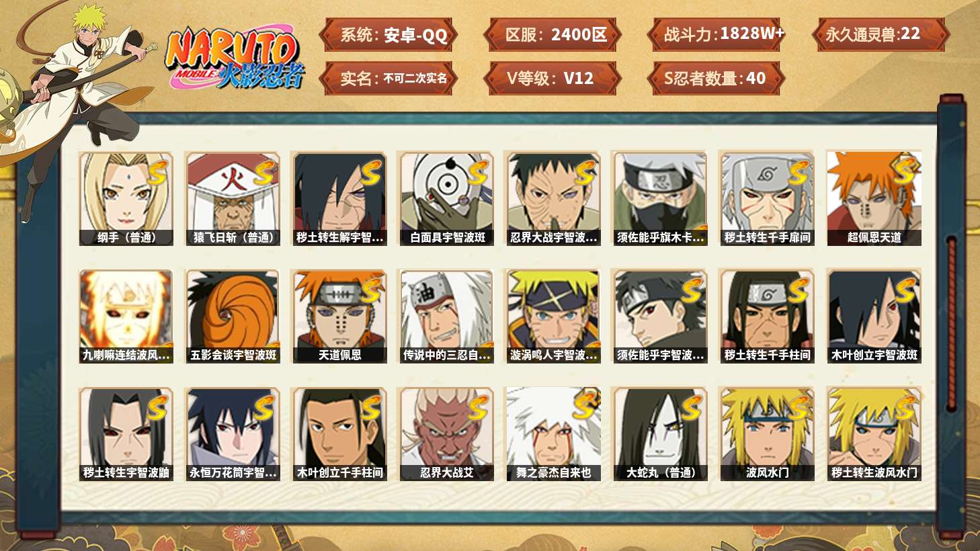Select the 秽土转生宇智波鼬 character
Screen dimensions: 980x551
tap(126, 434)
